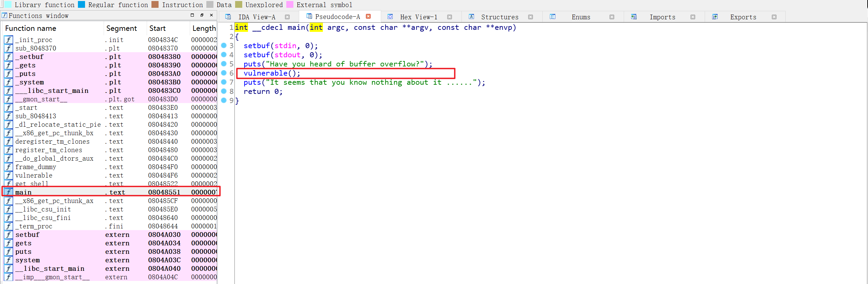Close the Pseudocode-A tab

368,16
